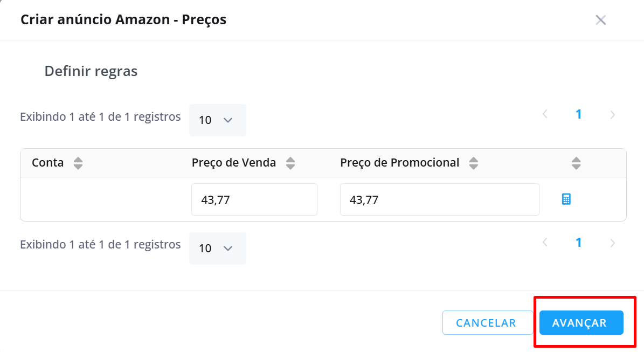Focus the Preço de Venda input field
Screen dimensions: 644x352
pyautogui.click(x=254, y=199)
